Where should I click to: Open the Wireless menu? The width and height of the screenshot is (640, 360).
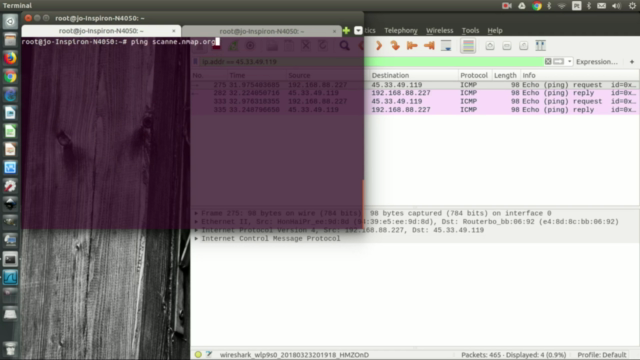[x=440, y=30]
